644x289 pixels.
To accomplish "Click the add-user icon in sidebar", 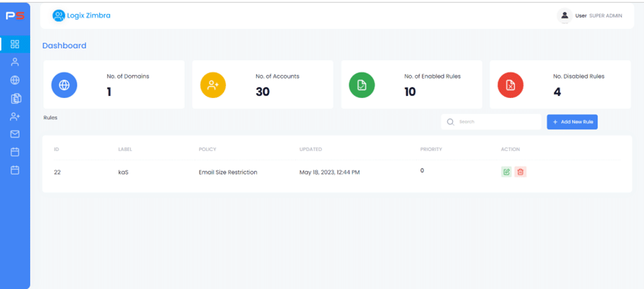I will 15,116.
